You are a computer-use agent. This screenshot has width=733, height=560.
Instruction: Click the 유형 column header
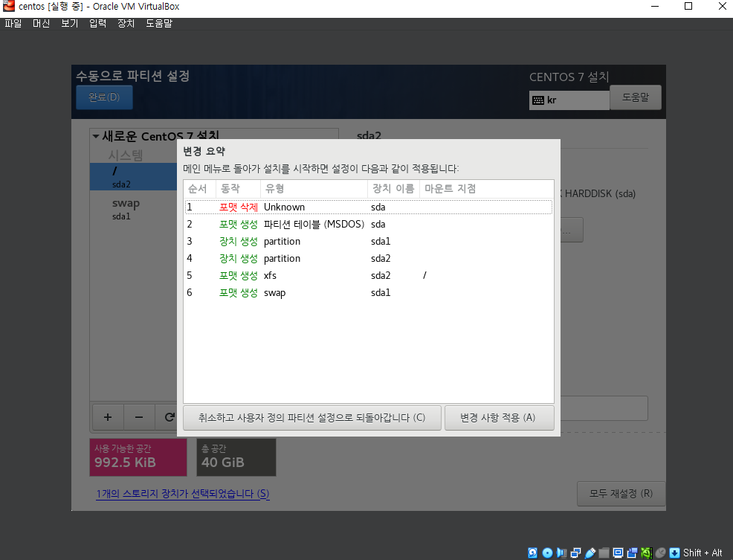pyautogui.click(x=314, y=189)
